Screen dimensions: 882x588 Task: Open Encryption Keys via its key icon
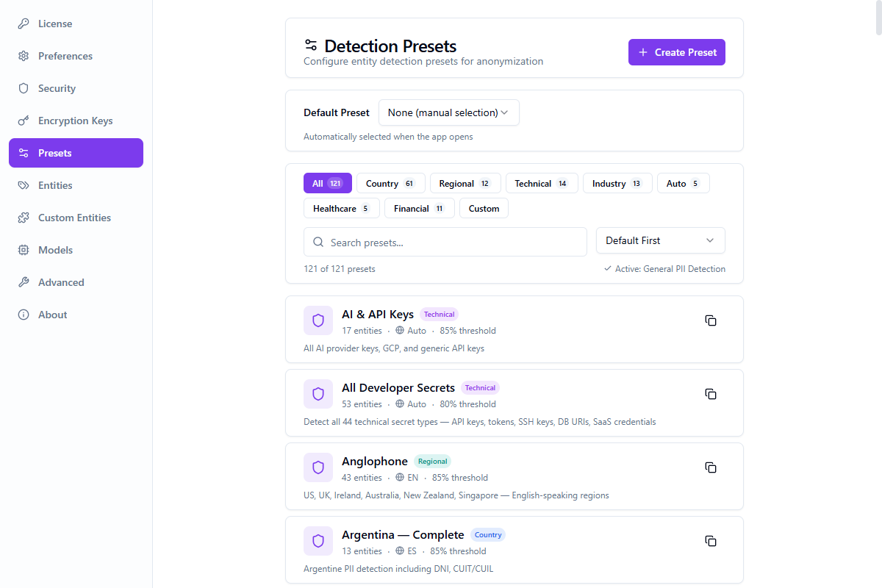coord(23,121)
